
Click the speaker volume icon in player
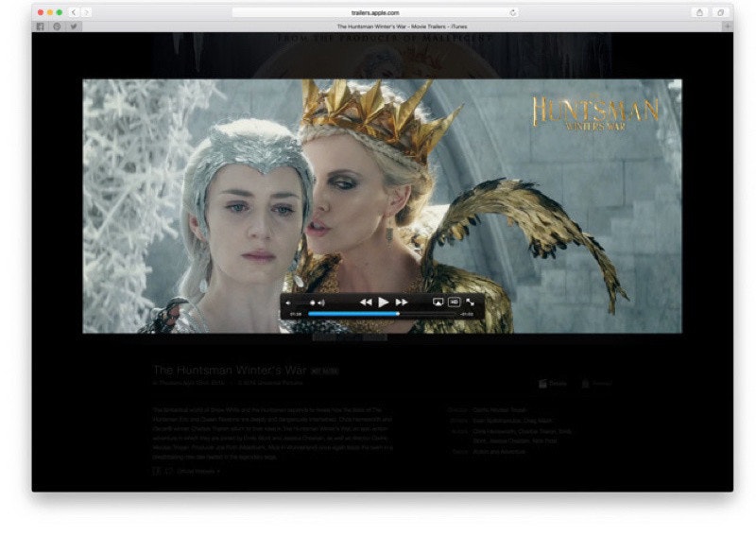[x=321, y=303]
